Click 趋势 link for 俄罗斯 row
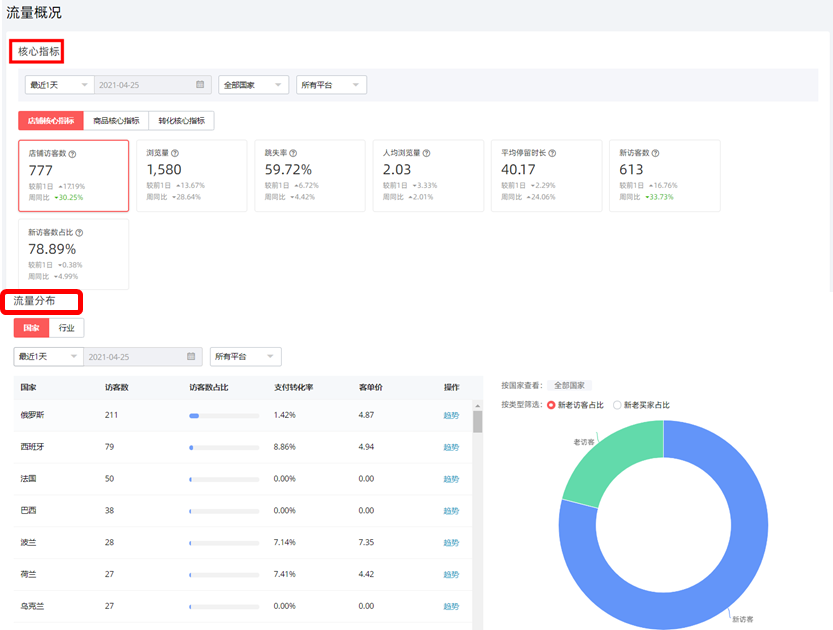833x630 pixels. [x=452, y=415]
